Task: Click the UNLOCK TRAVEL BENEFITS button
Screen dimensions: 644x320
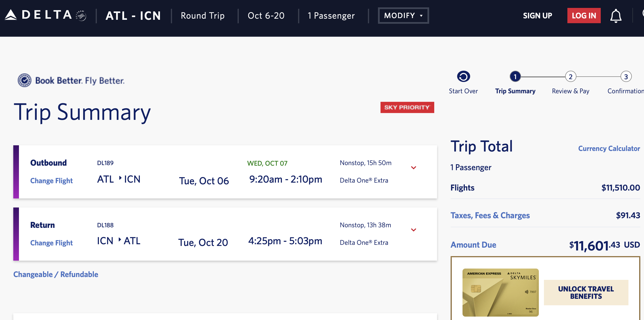Action: click(586, 293)
